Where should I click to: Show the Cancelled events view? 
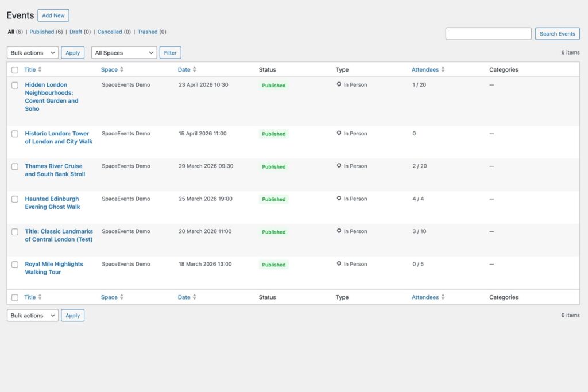pos(110,32)
